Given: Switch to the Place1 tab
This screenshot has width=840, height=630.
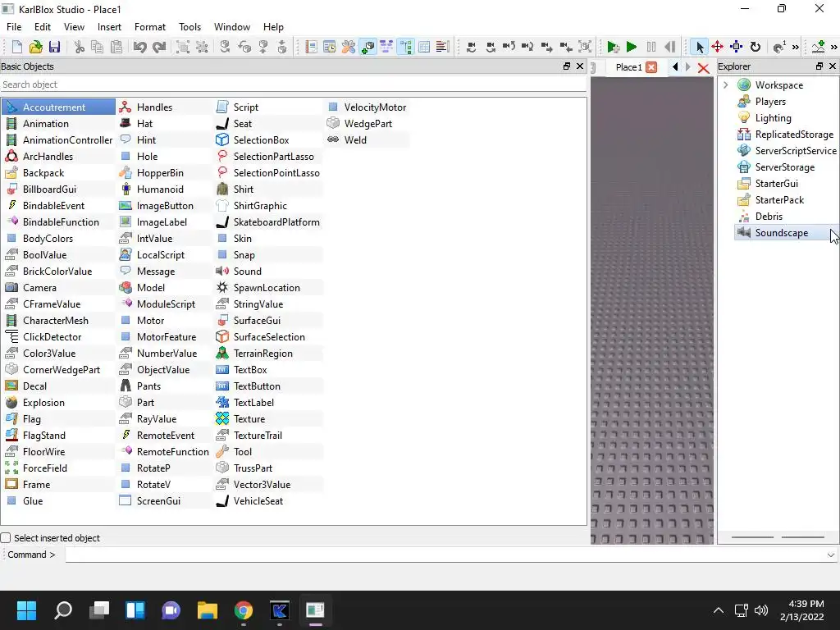Looking at the screenshot, I should click(628, 67).
